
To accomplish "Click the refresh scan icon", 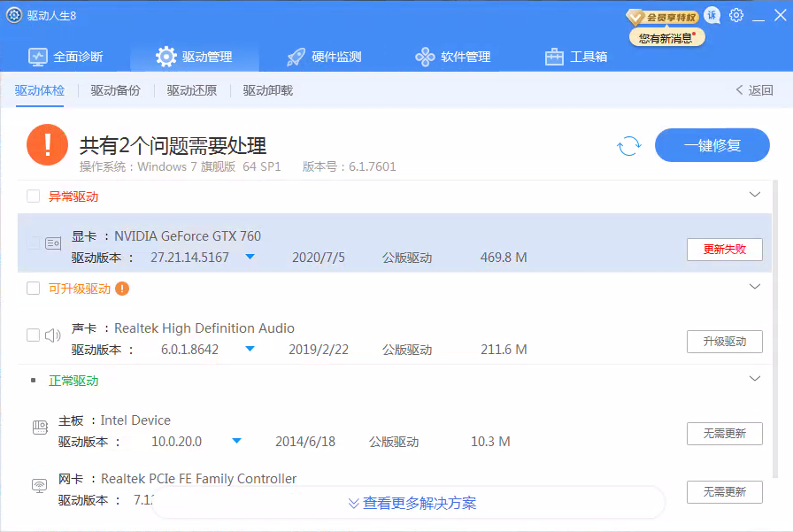I will pyautogui.click(x=629, y=146).
